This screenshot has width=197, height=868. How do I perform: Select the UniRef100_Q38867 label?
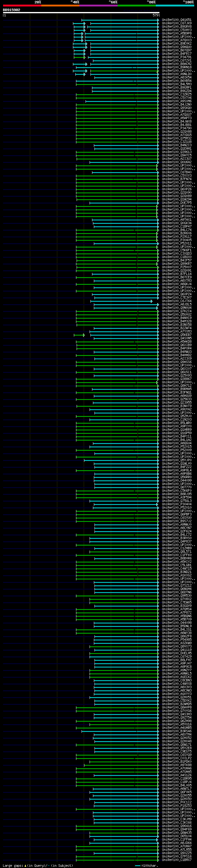point(176,379)
